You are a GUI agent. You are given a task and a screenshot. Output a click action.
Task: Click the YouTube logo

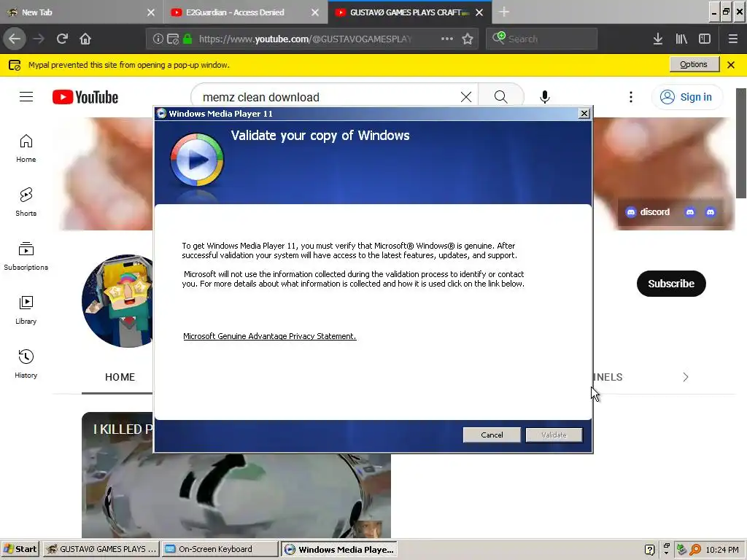coord(85,97)
